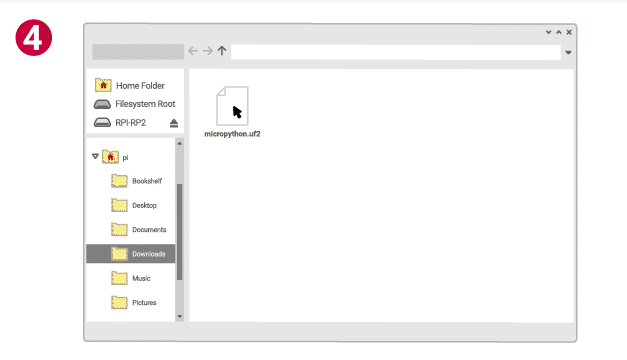Viewport: 627px width, 360px height.
Task: Go back with the left arrow
Action: (x=193, y=51)
